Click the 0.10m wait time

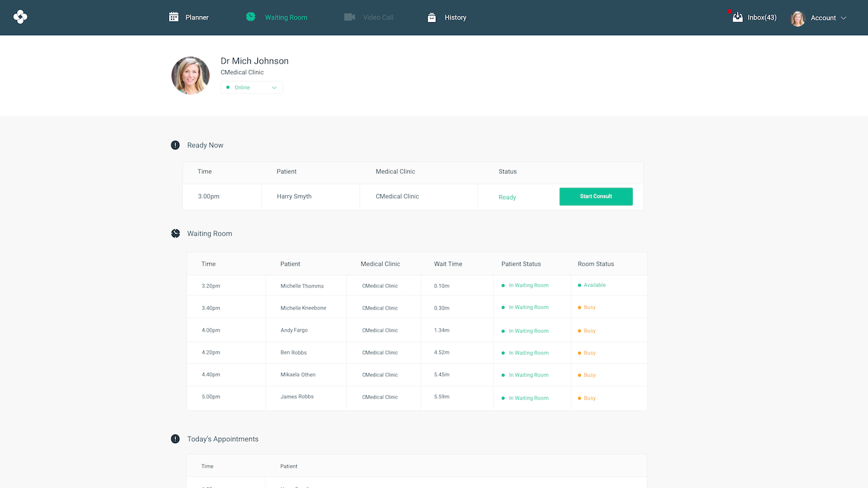(442, 286)
